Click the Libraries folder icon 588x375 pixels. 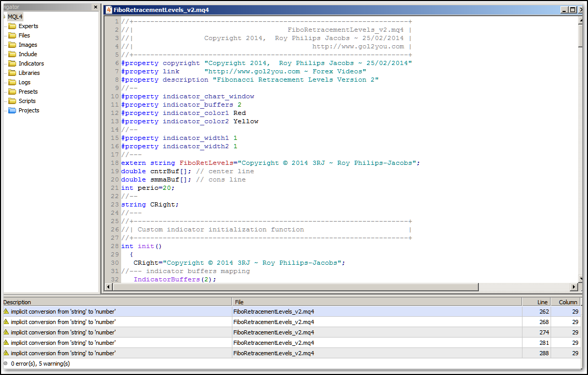click(12, 73)
